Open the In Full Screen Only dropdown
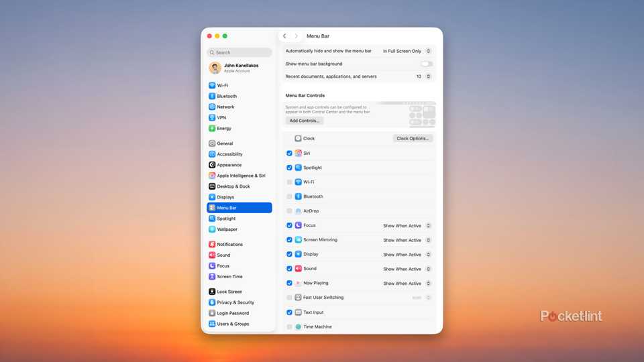Viewport: 644px width, 362px height. pyautogui.click(x=407, y=52)
